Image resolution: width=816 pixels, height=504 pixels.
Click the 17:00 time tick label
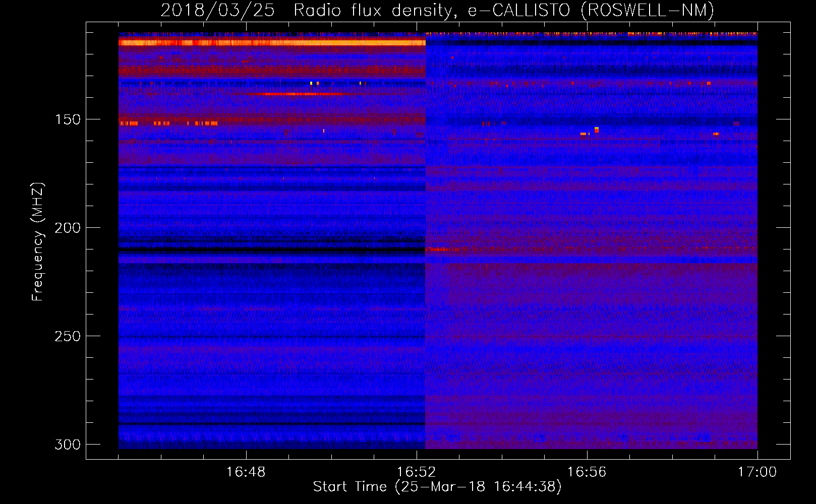tap(757, 472)
